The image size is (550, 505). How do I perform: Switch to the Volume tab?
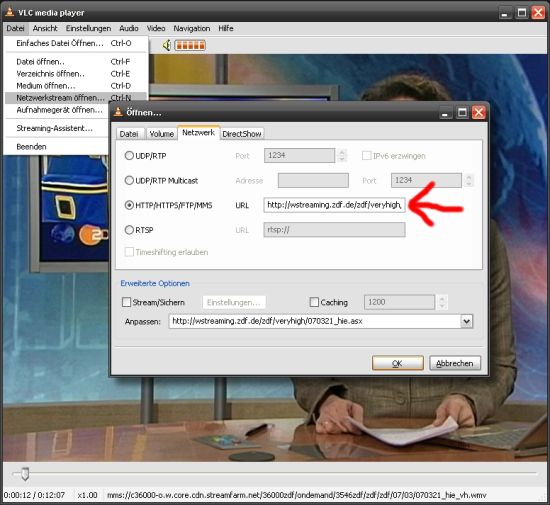[161, 134]
